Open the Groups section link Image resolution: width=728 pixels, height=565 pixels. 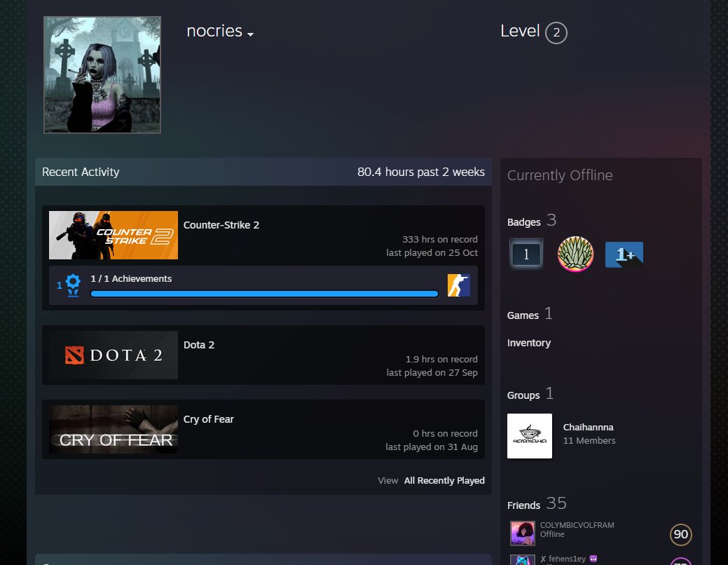[523, 395]
